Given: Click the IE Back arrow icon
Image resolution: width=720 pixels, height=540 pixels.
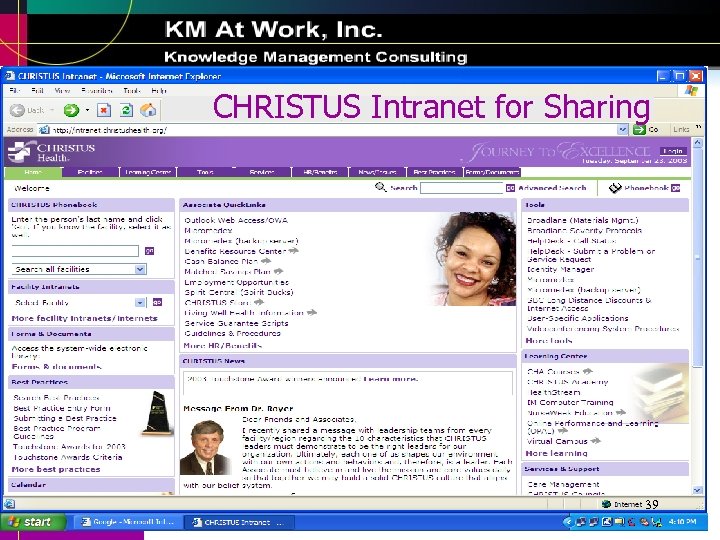Looking at the screenshot, I should [17, 110].
